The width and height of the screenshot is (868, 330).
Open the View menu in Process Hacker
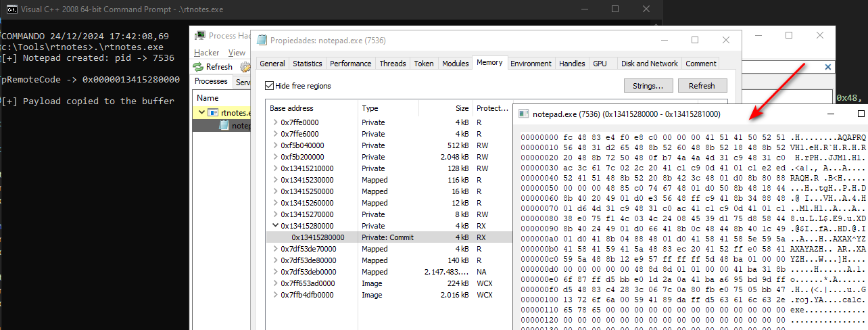point(237,52)
